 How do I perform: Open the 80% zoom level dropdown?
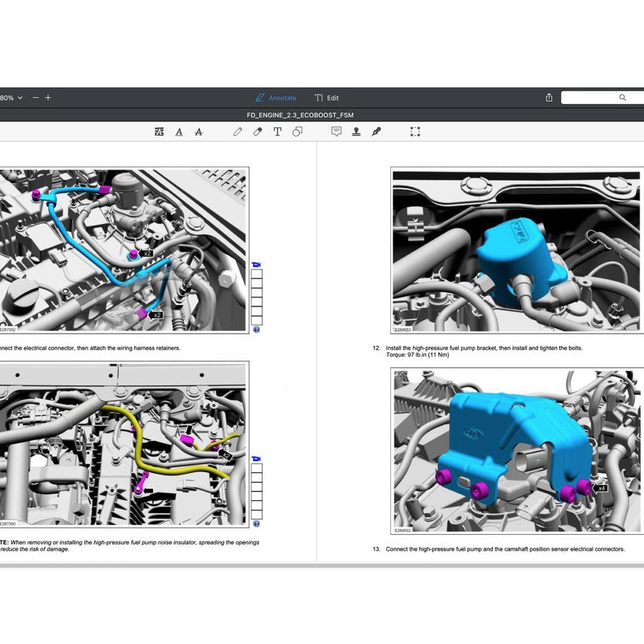[x=11, y=98]
